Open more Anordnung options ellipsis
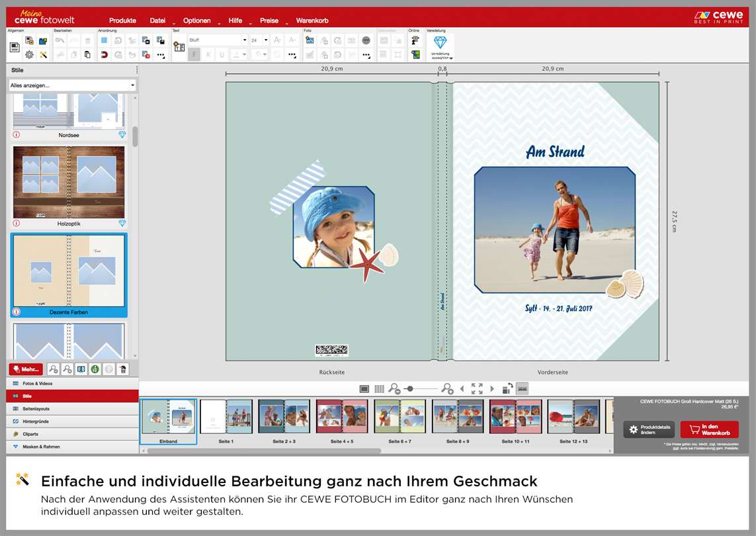This screenshot has width=756, height=536. 161,55
